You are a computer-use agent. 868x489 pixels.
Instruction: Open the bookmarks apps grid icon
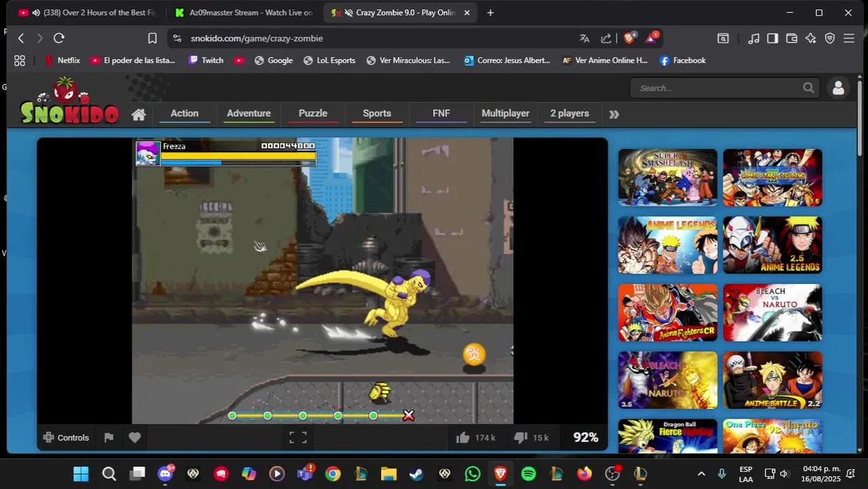coord(20,60)
